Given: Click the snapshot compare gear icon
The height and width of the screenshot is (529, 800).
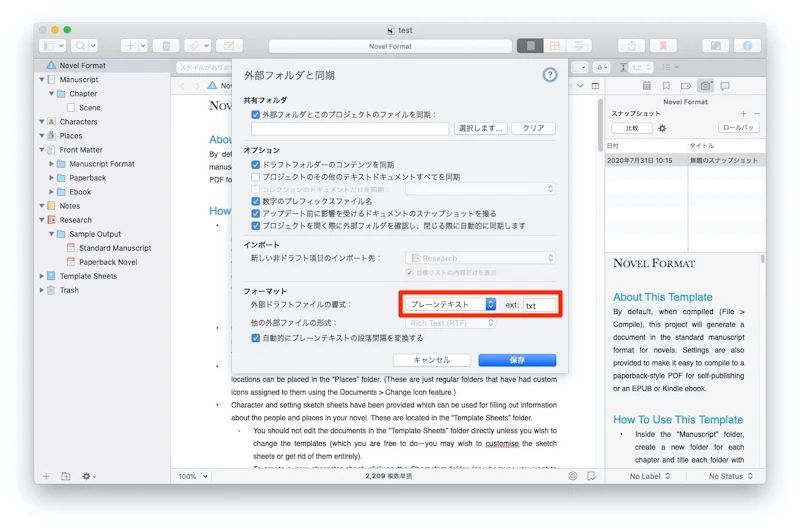Looking at the screenshot, I should pos(662,129).
